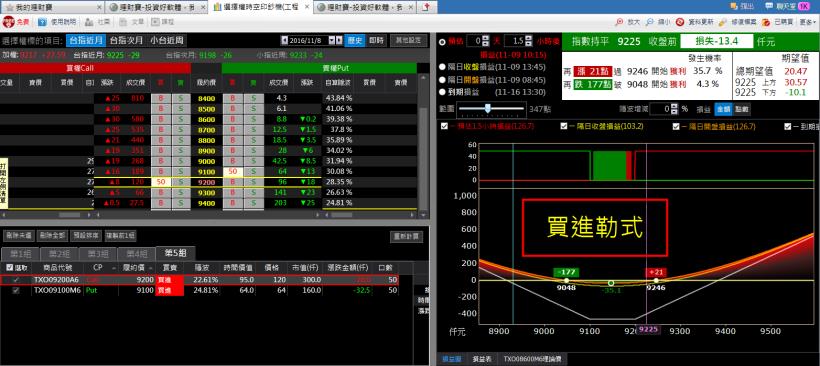
Task: Click the red 免費 mascot icon
Action: (x=8, y=22)
